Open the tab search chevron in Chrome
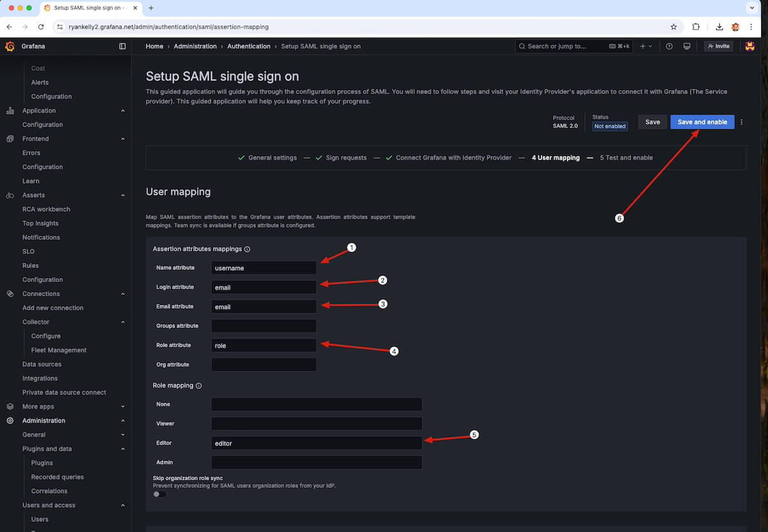The height and width of the screenshot is (532, 768). (751, 8)
